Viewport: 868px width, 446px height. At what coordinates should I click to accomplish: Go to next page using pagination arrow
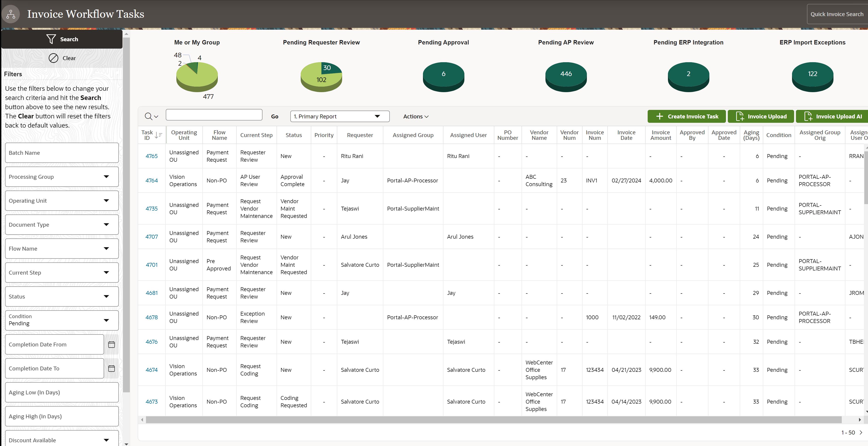coord(861,432)
